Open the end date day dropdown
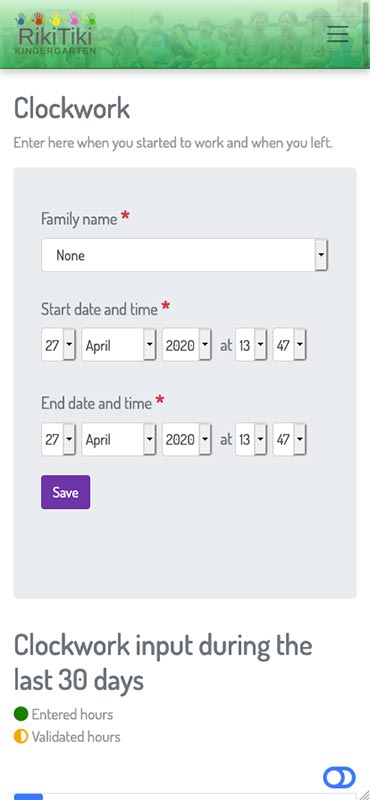 pos(58,439)
